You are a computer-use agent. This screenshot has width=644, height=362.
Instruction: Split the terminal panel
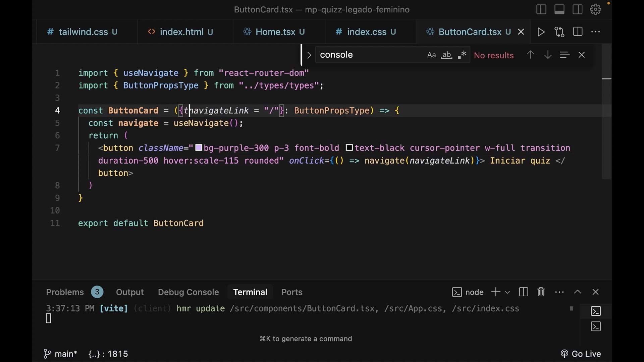tap(523, 292)
